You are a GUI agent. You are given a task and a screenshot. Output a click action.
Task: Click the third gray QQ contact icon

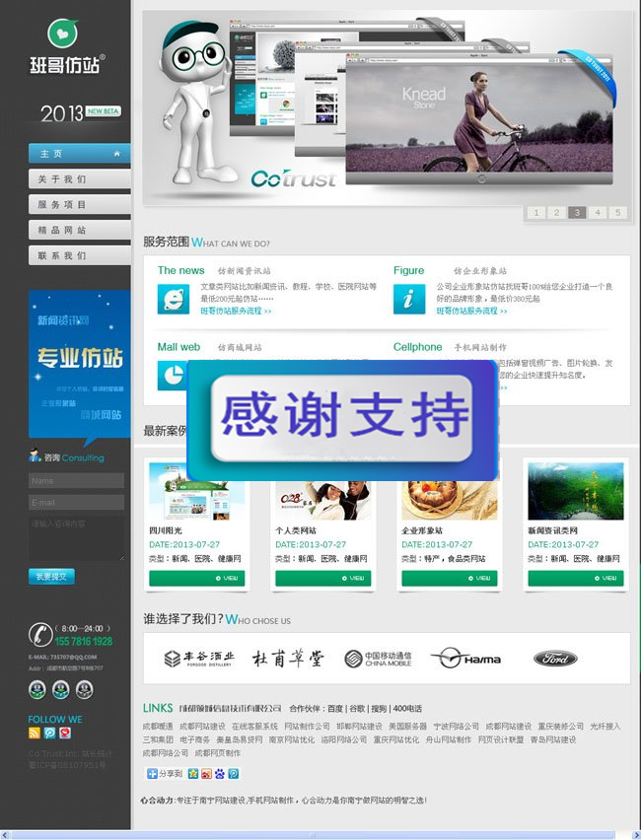coord(84,689)
